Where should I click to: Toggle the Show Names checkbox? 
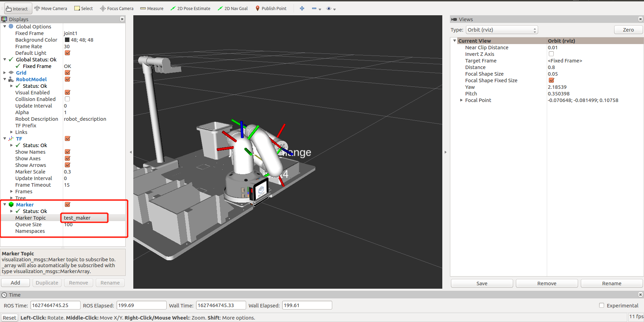point(68,152)
